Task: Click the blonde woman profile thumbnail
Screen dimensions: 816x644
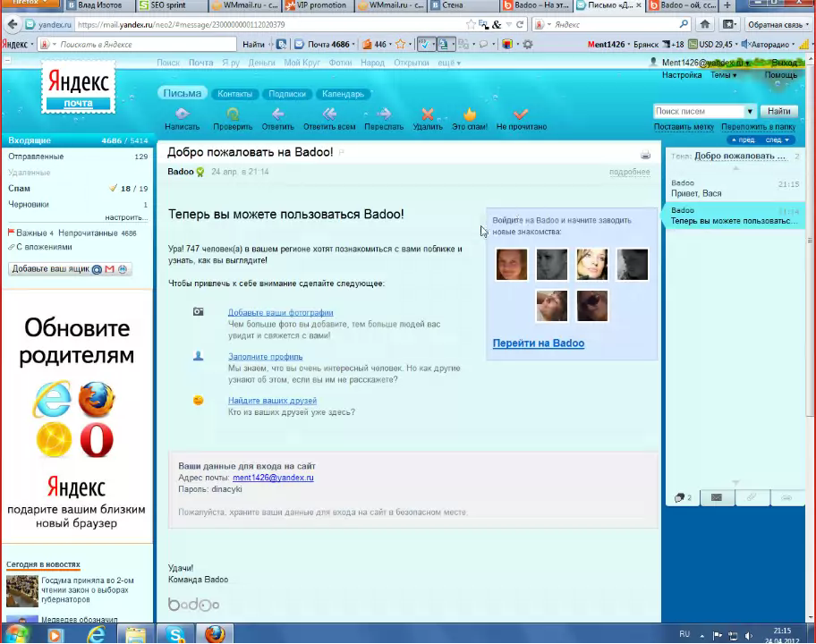Action: (592, 264)
